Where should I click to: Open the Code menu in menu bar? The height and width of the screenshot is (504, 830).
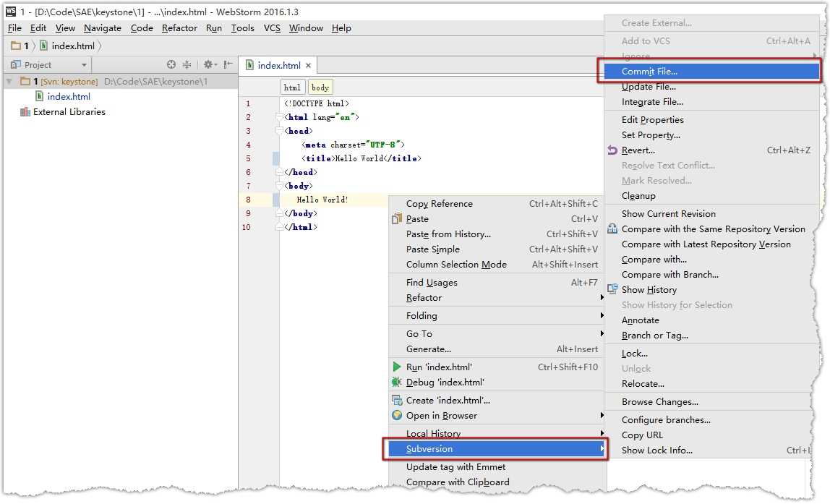point(142,28)
